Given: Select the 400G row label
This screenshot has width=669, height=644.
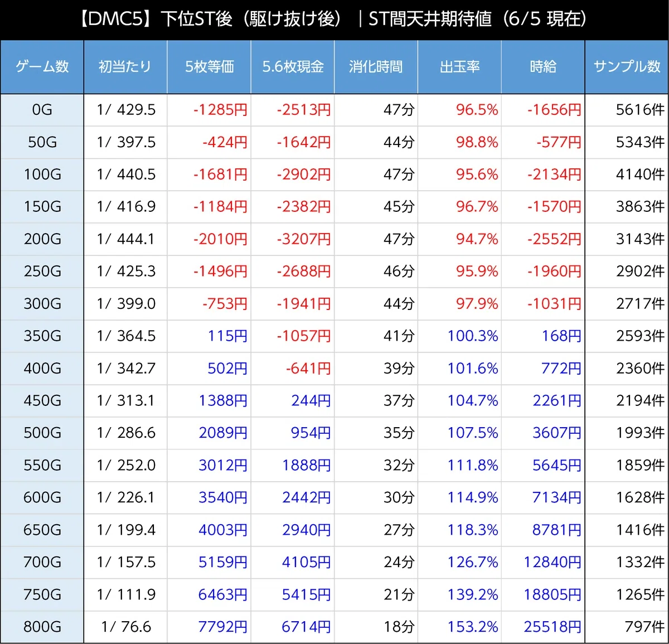Looking at the screenshot, I should coord(42,369).
